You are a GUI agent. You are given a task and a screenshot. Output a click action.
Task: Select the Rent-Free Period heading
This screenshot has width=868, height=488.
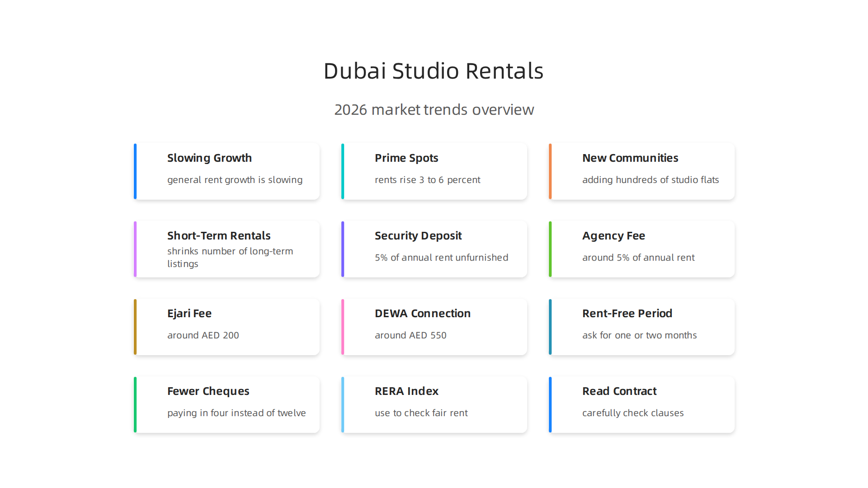(x=627, y=314)
